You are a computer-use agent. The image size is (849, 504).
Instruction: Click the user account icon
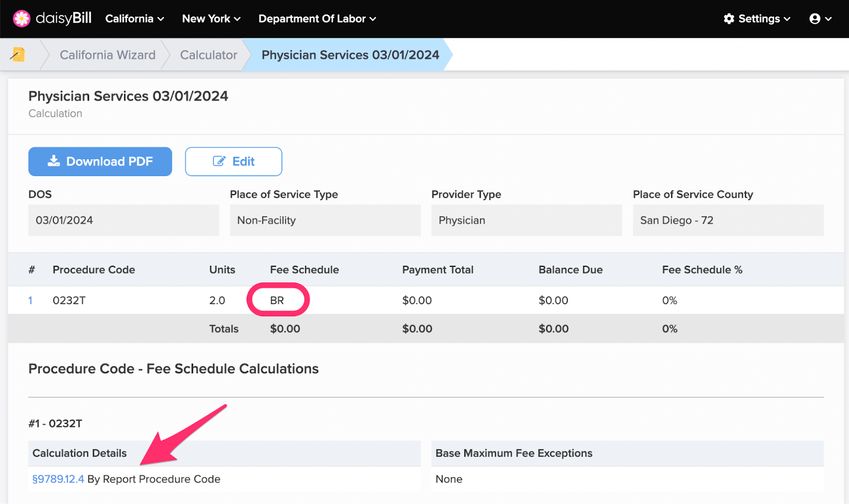816,18
